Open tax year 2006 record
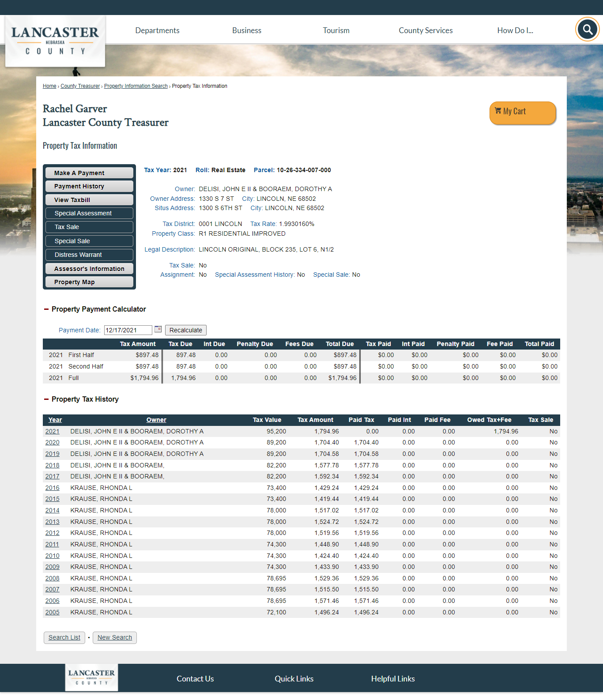 (x=52, y=601)
